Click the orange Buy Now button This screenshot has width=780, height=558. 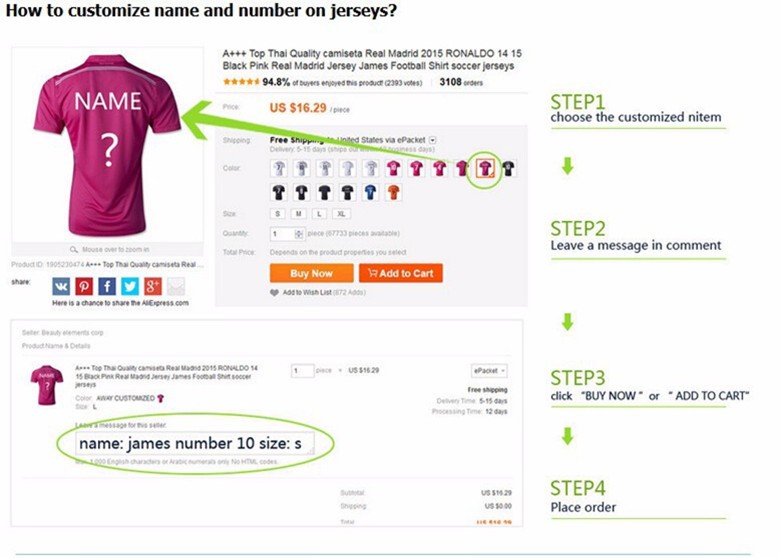(311, 273)
